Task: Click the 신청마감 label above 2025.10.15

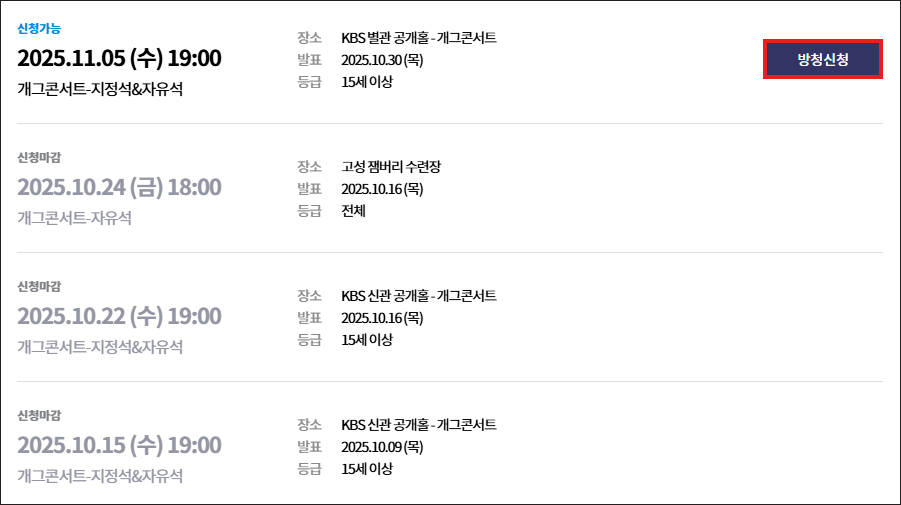Action: point(39,415)
